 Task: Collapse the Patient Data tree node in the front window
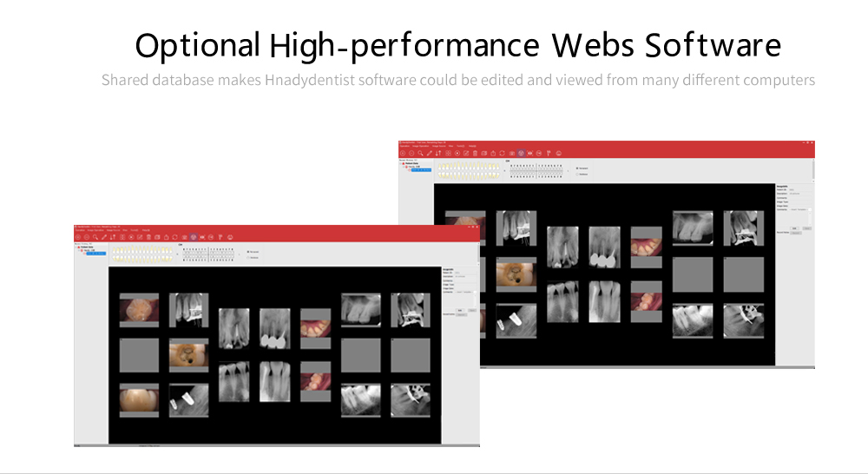click(78, 247)
